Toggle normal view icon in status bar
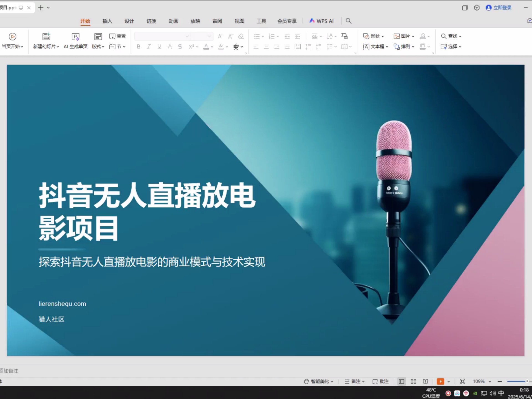Viewport: 532px width, 399px height. click(x=401, y=382)
